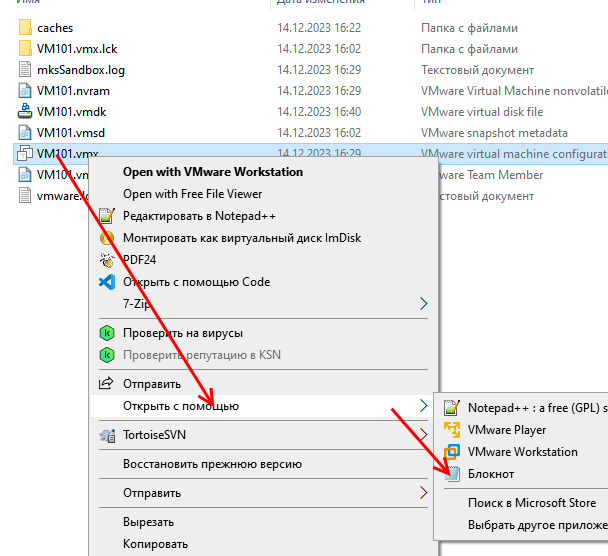Select Редактировать в Notepad++
Screen dimensions: 608x556
pyautogui.click(x=199, y=216)
